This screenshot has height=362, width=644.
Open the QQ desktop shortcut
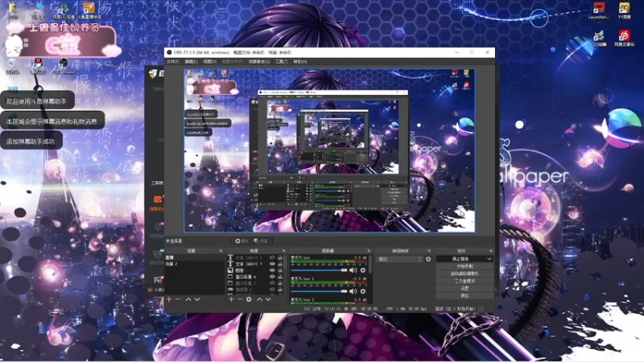[38, 66]
